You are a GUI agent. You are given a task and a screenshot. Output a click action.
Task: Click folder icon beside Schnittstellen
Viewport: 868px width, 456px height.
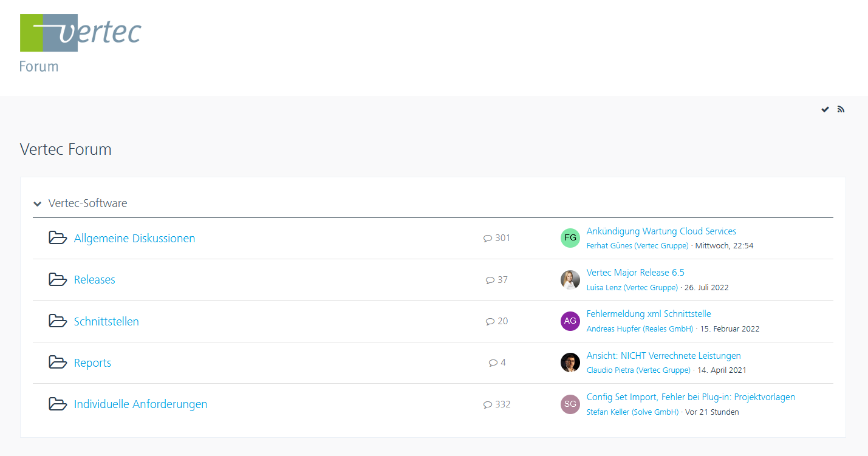(x=58, y=321)
